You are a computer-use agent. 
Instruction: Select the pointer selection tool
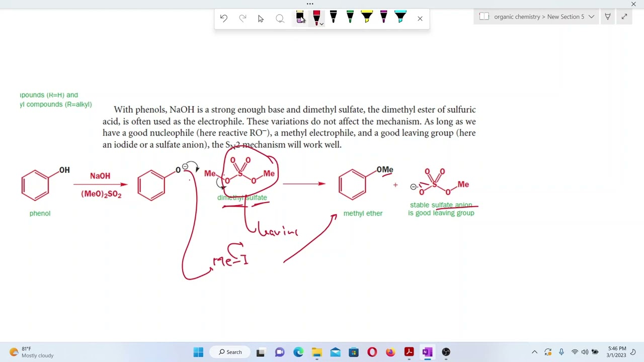click(261, 19)
